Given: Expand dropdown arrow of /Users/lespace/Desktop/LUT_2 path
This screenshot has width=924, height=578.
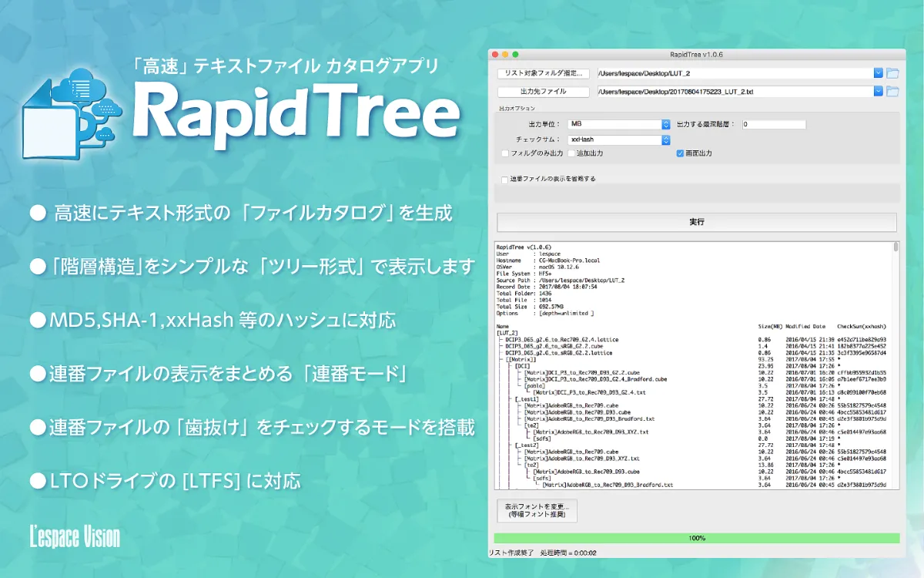Looking at the screenshot, I should tap(879, 73).
